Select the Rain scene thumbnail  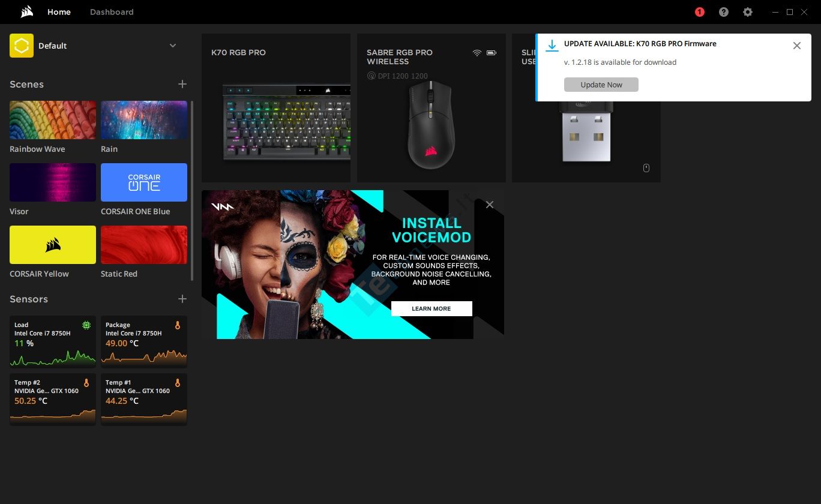click(x=144, y=120)
